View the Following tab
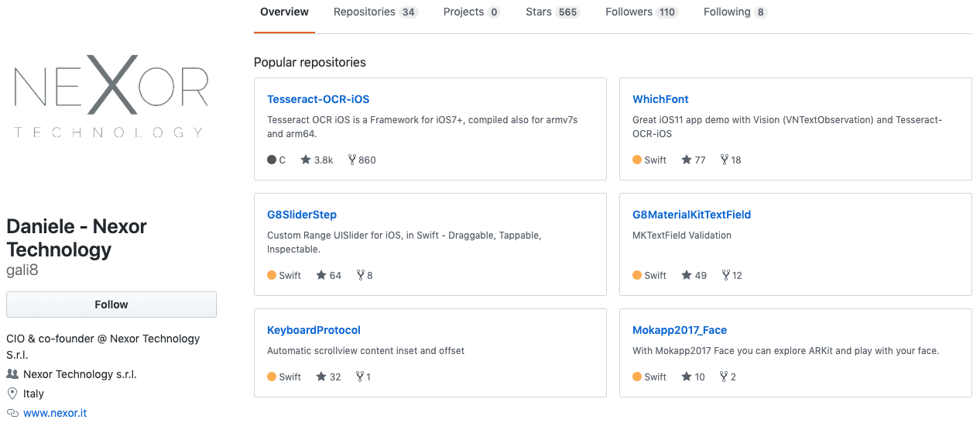 tap(735, 12)
